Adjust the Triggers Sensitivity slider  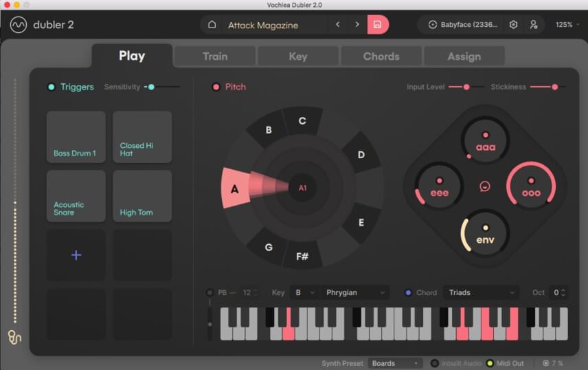point(162,87)
